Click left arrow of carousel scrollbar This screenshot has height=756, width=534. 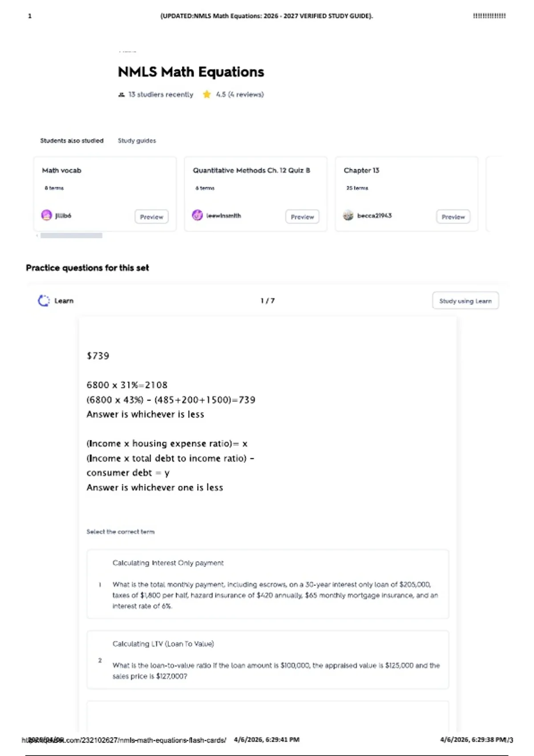coord(37,236)
